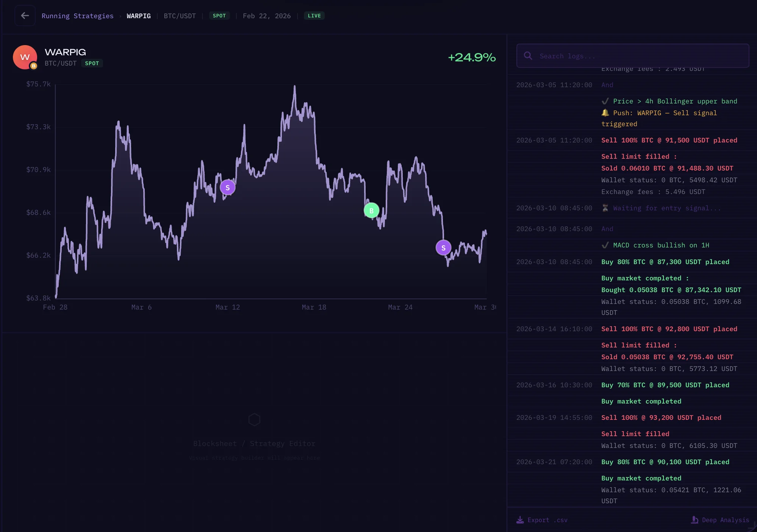Click the download icon beside Export .csv
The height and width of the screenshot is (532, 757).
click(x=519, y=519)
